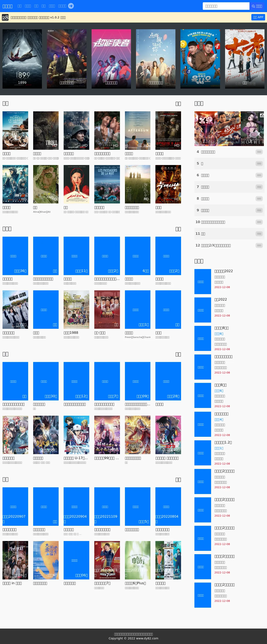Open the anime placeholder card labeled 30

[46, 381]
